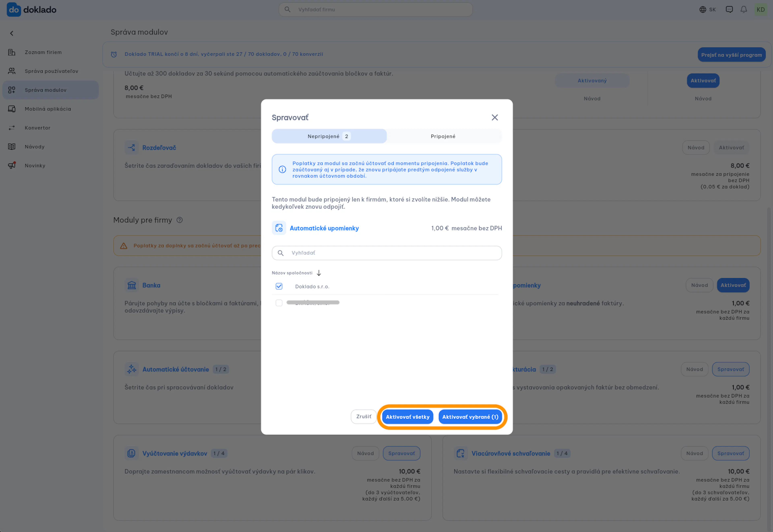The width and height of the screenshot is (773, 532).
Task: Focus the dialog Vyhľadať search field
Action: 387,253
